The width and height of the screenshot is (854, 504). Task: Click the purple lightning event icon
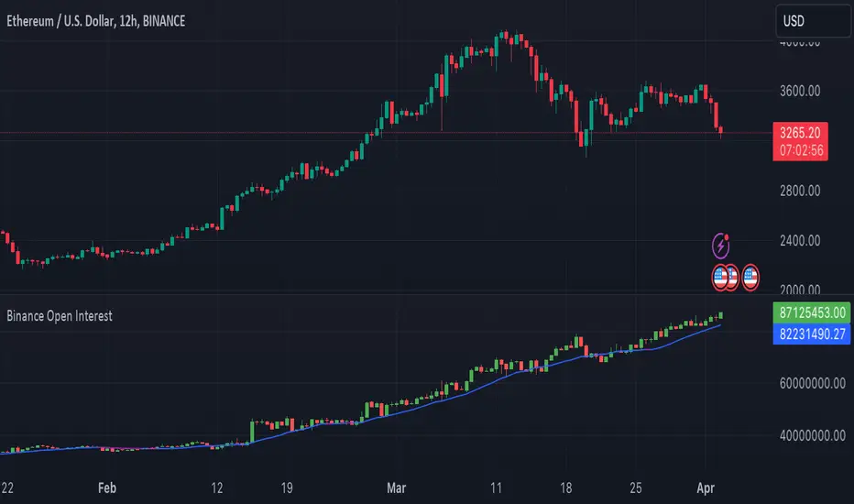(x=723, y=246)
